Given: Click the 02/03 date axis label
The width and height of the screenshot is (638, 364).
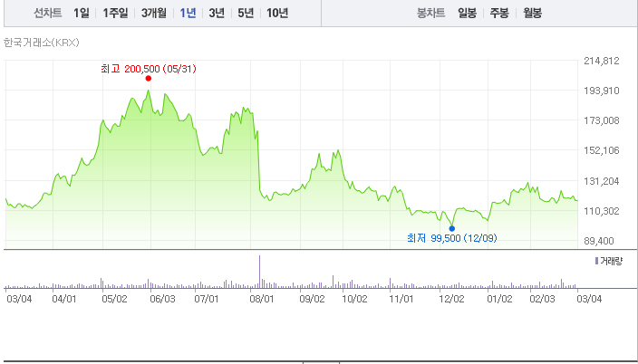Looking at the screenshot, I should (542, 299).
